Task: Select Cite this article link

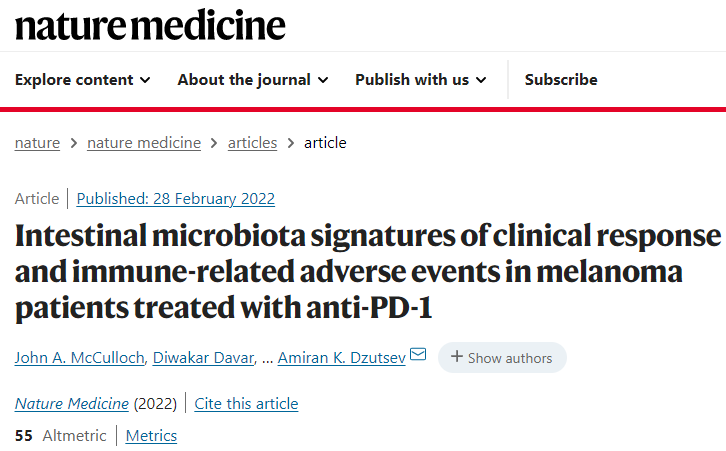Action: [246, 403]
